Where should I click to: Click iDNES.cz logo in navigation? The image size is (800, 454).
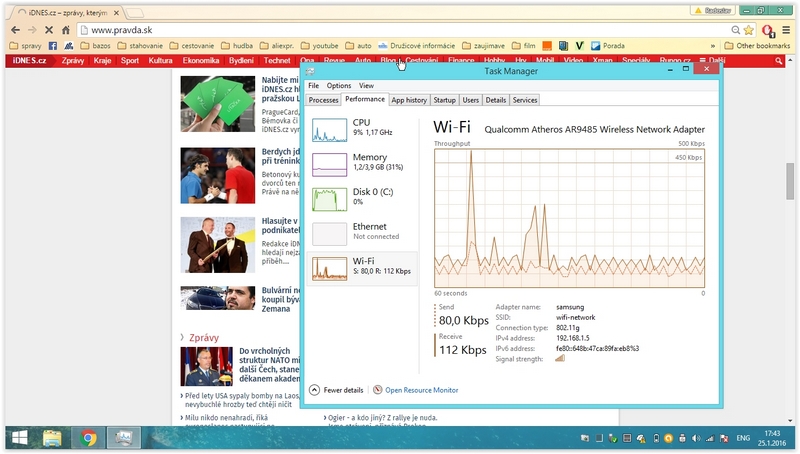(x=30, y=61)
